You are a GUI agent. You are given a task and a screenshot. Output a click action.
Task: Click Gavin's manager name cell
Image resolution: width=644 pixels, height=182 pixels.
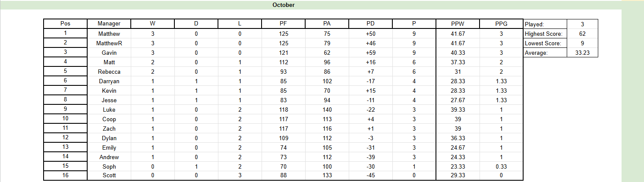click(109, 53)
